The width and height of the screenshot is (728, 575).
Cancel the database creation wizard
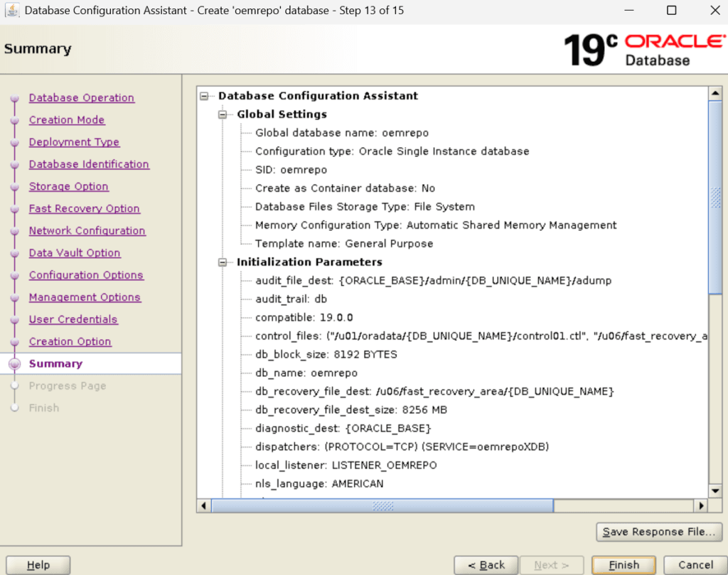695,565
